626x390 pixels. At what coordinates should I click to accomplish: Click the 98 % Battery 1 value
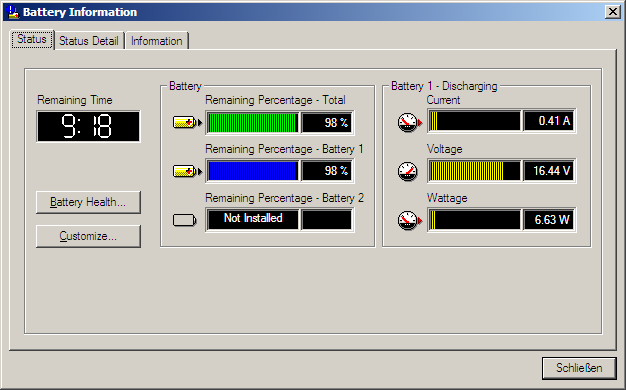(x=327, y=171)
